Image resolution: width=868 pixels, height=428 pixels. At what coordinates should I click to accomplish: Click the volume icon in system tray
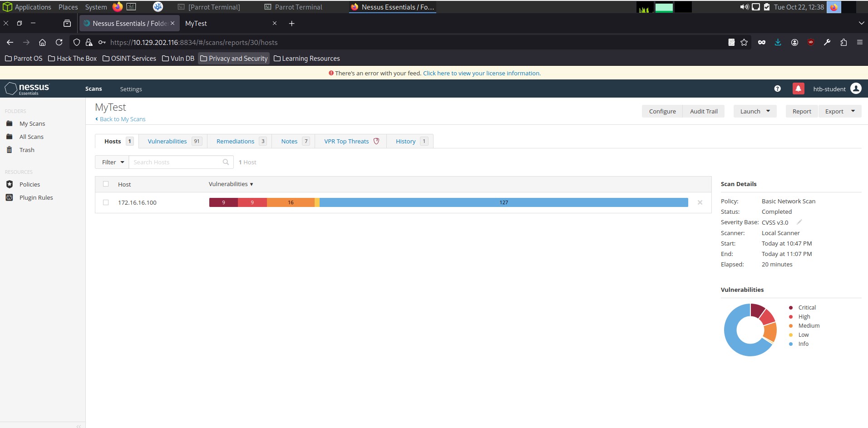coord(745,7)
